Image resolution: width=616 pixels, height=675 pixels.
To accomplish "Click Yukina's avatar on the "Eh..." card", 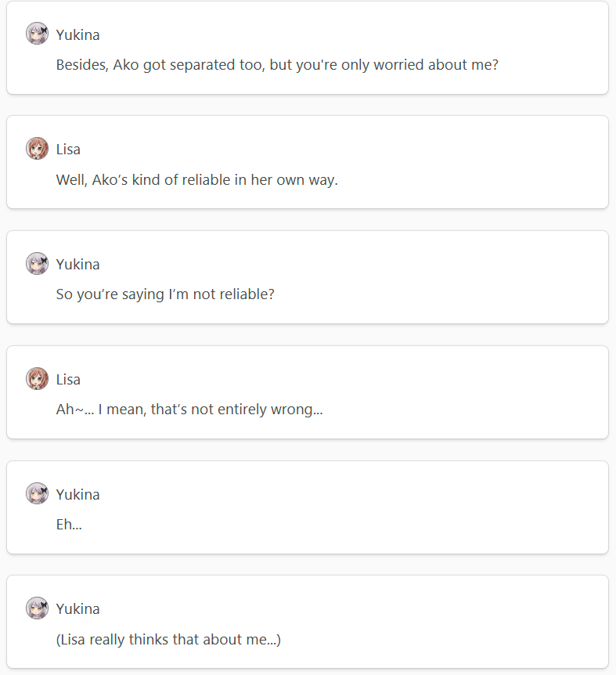I will (x=37, y=493).
